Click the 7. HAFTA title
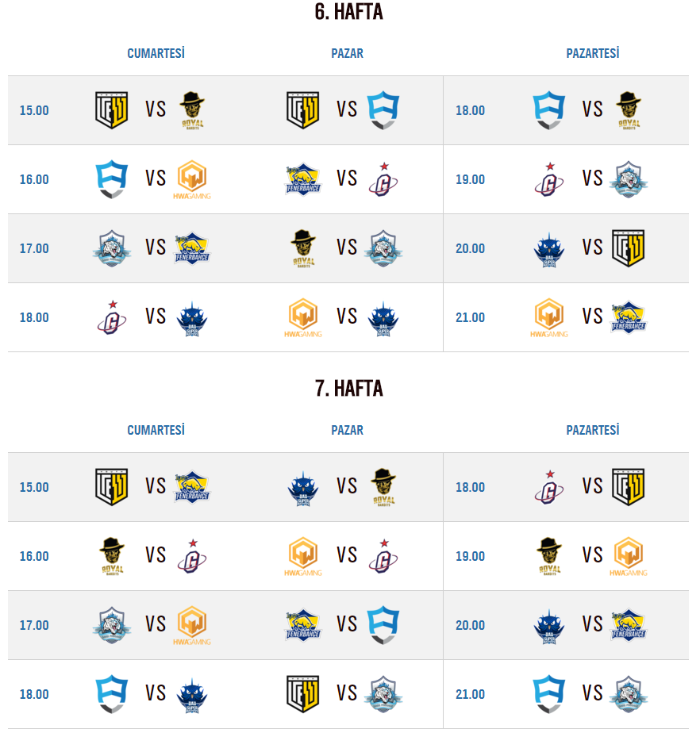 349,389
